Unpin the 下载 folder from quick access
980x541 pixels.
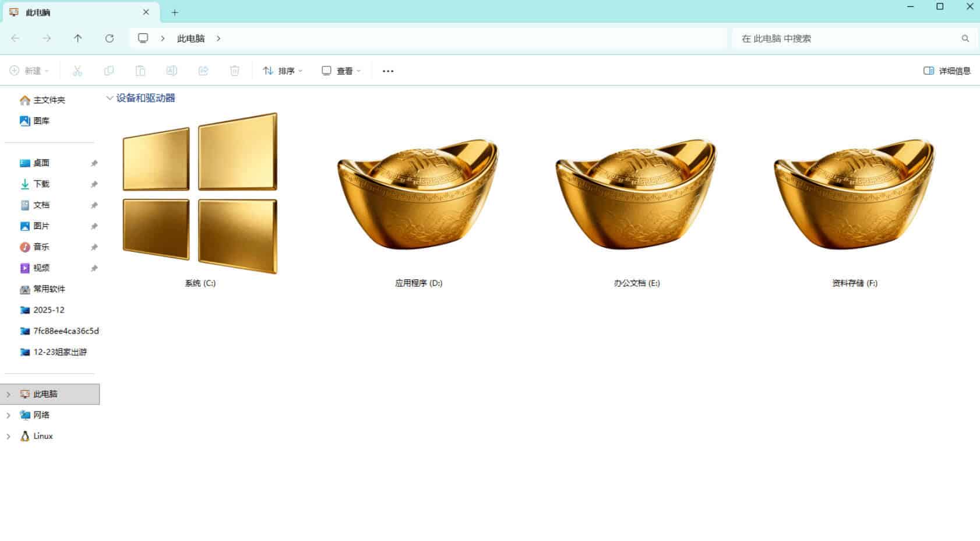94,184
